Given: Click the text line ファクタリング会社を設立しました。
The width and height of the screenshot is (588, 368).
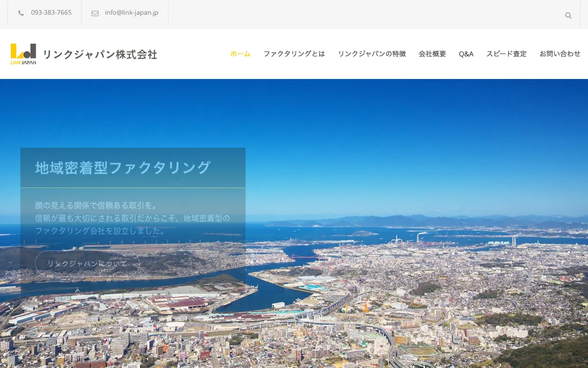Looking at the screenshot, I should pyautogui.click(x=101, y=231).
